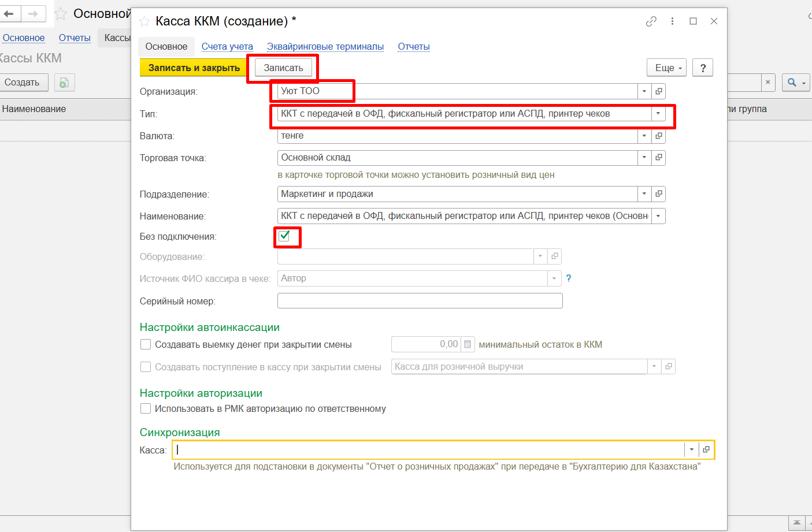The image size is (812, 532).
Task: Open the three-dot menu in dialog header
Action: (672, 21)
